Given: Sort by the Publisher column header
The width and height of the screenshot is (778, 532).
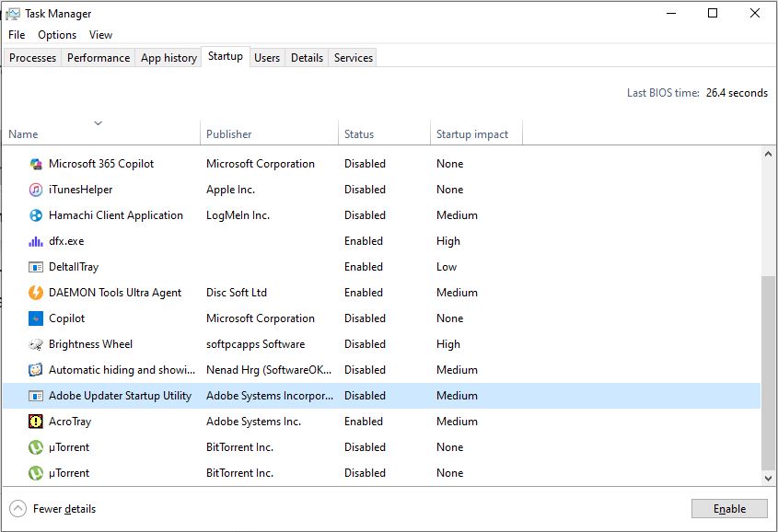Looking at the screenshot, I should click(269, 133).
